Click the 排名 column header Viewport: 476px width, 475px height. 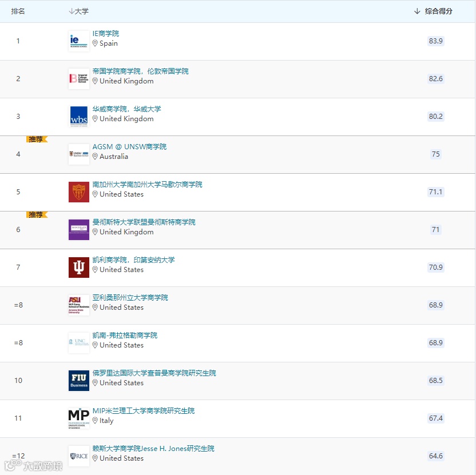point(18,11)
